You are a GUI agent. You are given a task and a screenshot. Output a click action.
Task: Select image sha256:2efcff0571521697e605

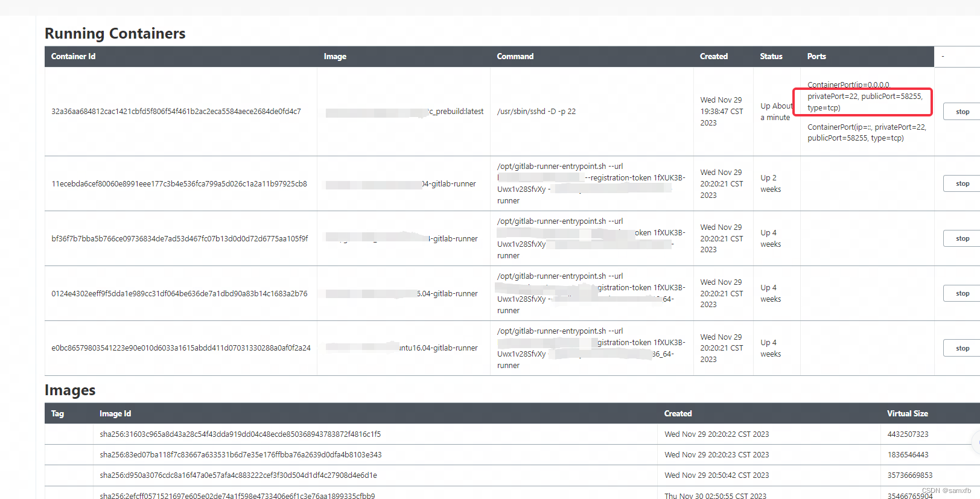pos(237,496)
